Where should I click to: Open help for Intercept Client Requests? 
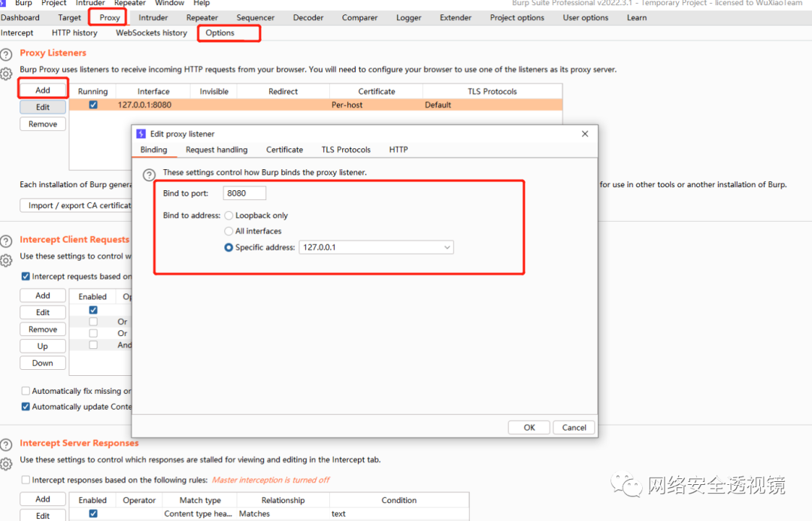click(x=6, y=241)
